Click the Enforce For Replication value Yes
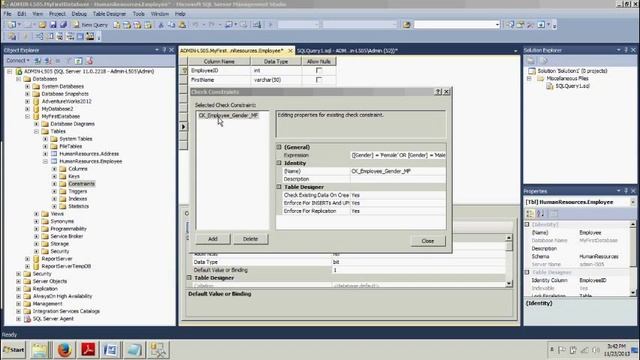 coord(398,211)
